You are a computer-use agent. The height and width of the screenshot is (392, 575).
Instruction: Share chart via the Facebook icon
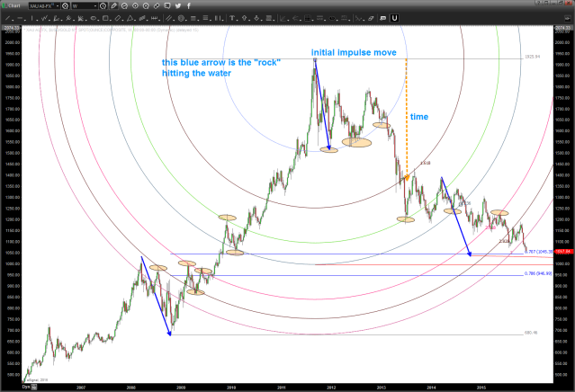pos(188,6)
